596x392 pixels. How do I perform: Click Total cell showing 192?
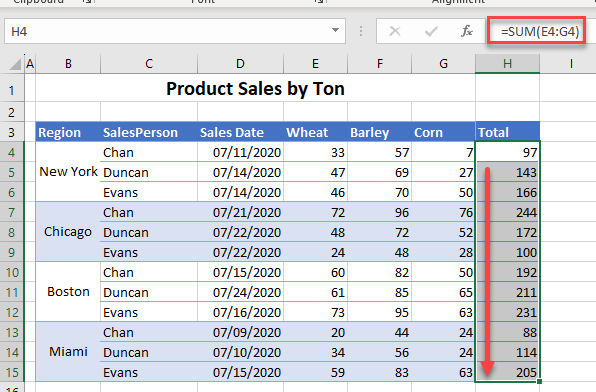[507, 272]
